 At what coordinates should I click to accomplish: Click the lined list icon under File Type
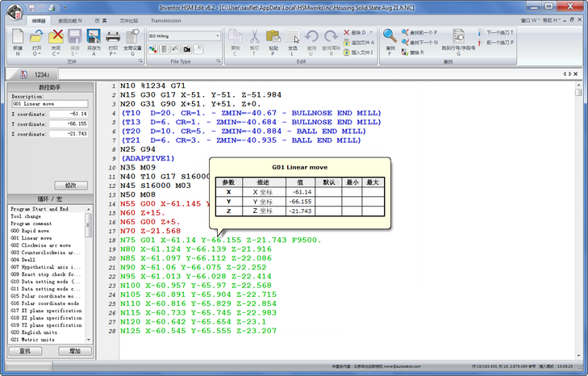click(165, 49)
